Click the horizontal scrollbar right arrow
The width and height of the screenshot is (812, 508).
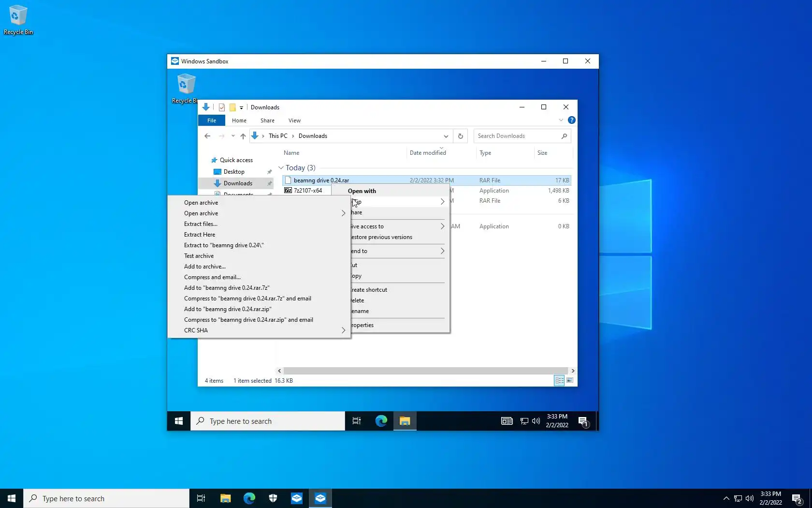tap(573, 371)
